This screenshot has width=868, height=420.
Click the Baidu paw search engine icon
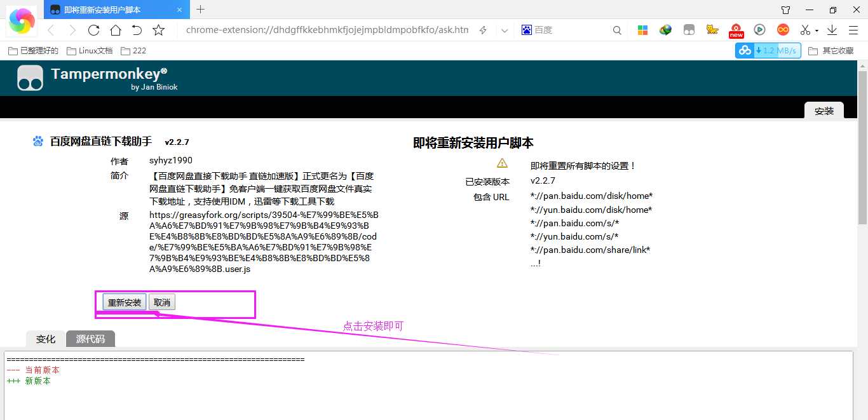(526, 30)
